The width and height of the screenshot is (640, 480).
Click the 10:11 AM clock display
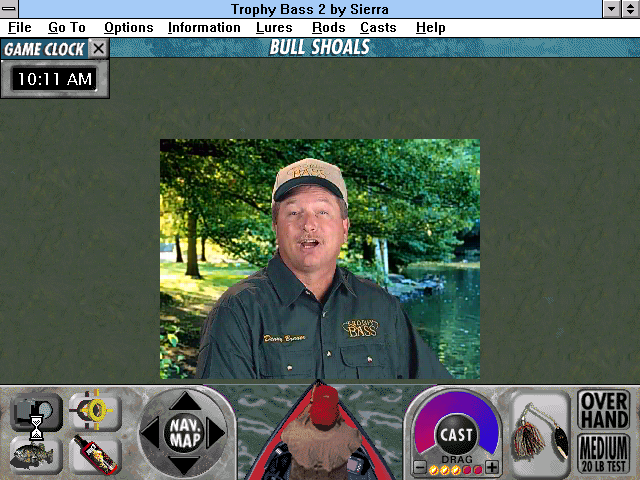tap(55, 79)
